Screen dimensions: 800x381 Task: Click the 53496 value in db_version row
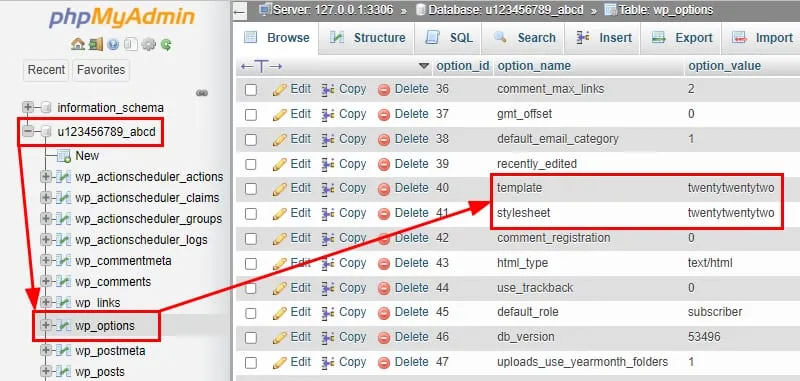[x=704, y=337]
